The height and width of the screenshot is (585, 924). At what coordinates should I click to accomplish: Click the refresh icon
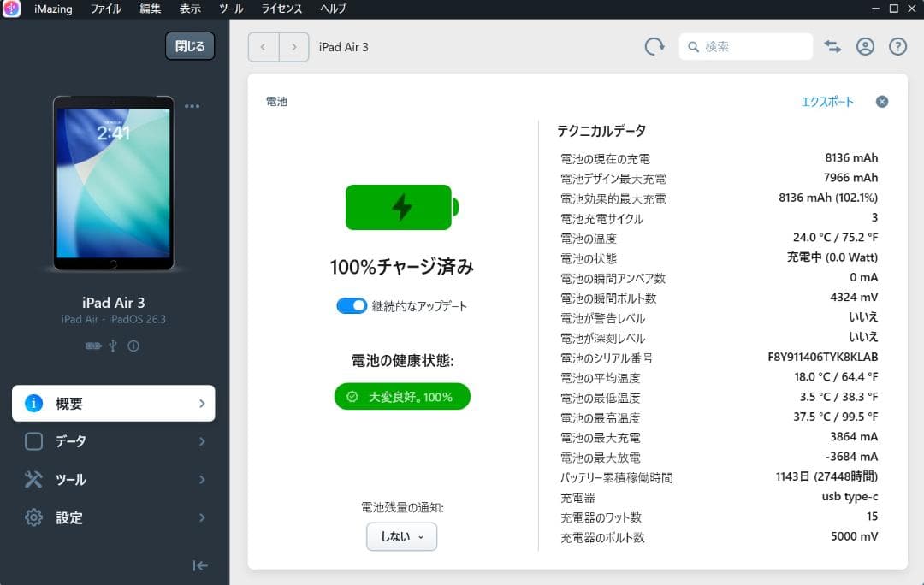[654, 46]
